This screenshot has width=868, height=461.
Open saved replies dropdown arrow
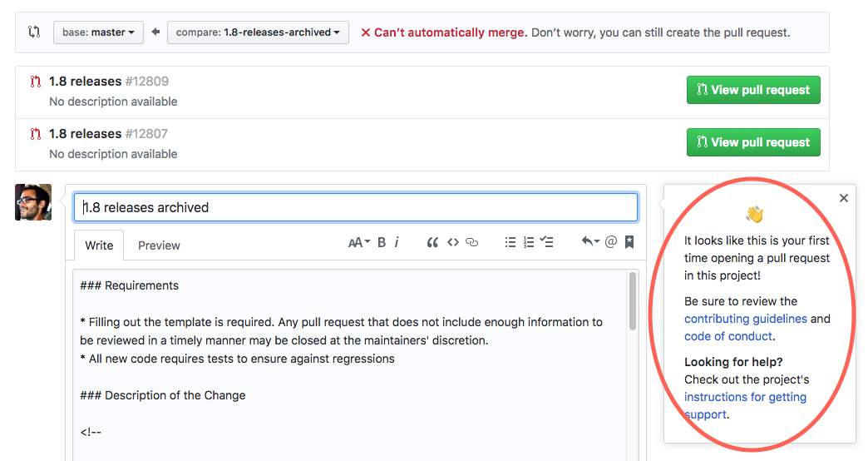(590, 241)
